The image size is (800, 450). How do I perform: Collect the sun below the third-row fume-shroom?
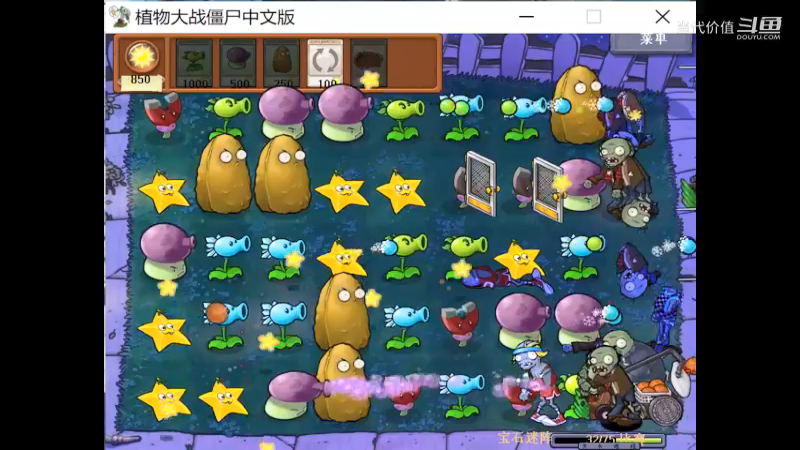[167, 288]
